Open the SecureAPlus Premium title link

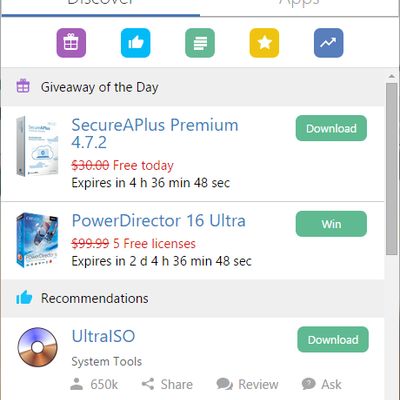click(x=155, y=134)
